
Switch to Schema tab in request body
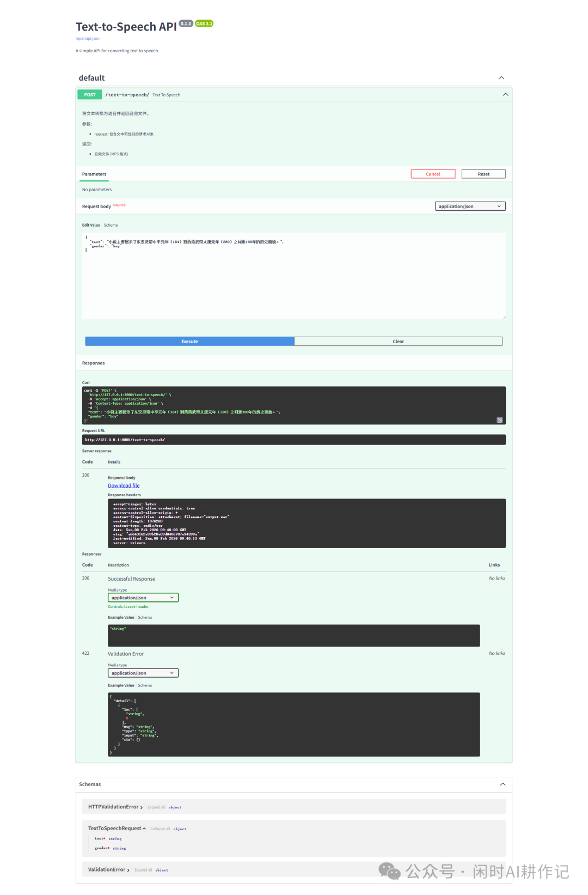pyautogui.click(x=111, y=225)
